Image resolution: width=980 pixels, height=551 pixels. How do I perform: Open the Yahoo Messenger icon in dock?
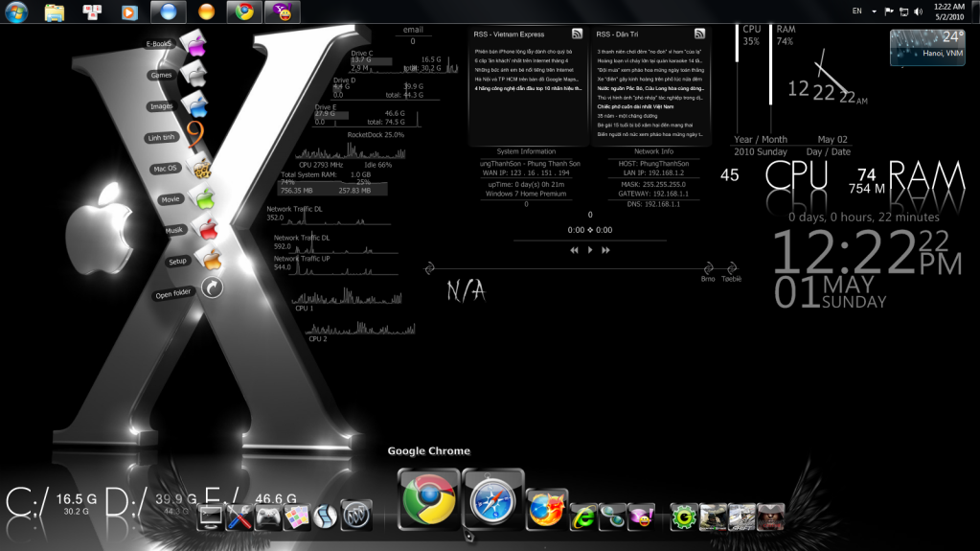[642, 517]
